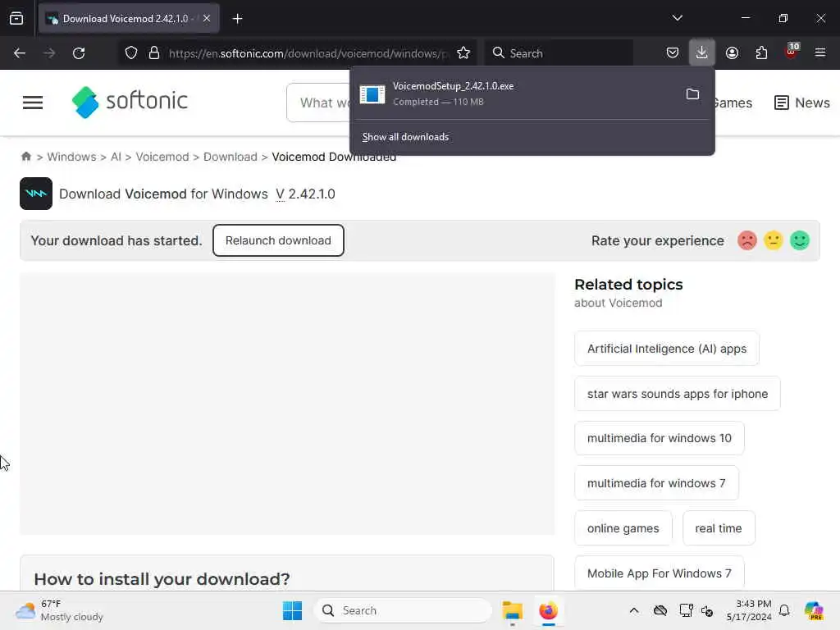The height and width of the screenshot is (630, 840).
Task: Click the Firefox toolbar Search field
Action: point(559,53)
